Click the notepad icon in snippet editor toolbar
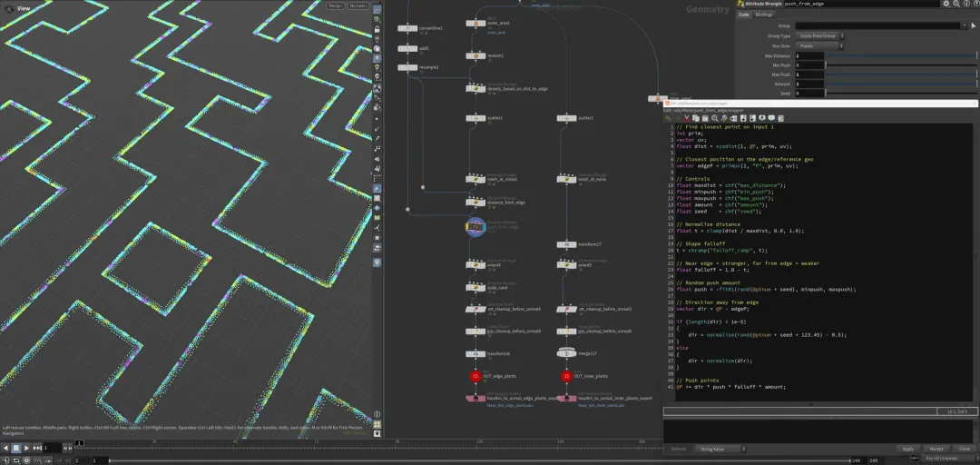This screenshot has width=980, height=465. [x=780, y=118]
